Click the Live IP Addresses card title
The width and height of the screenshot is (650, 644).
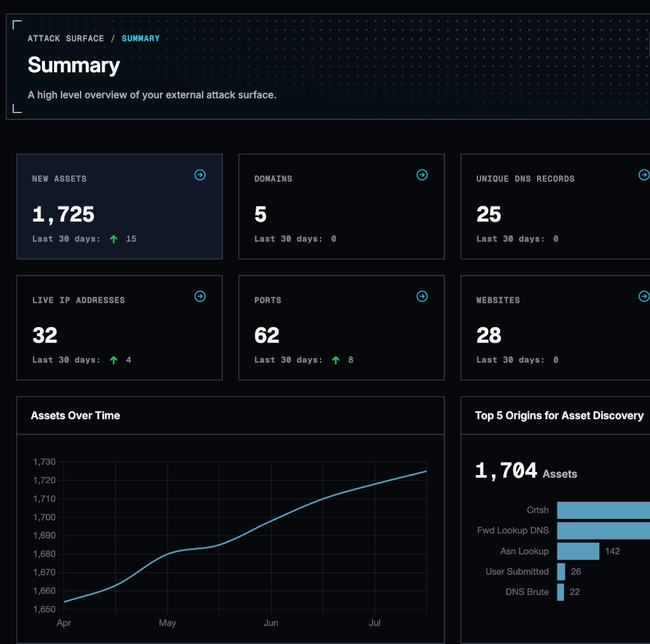point(78,300)
